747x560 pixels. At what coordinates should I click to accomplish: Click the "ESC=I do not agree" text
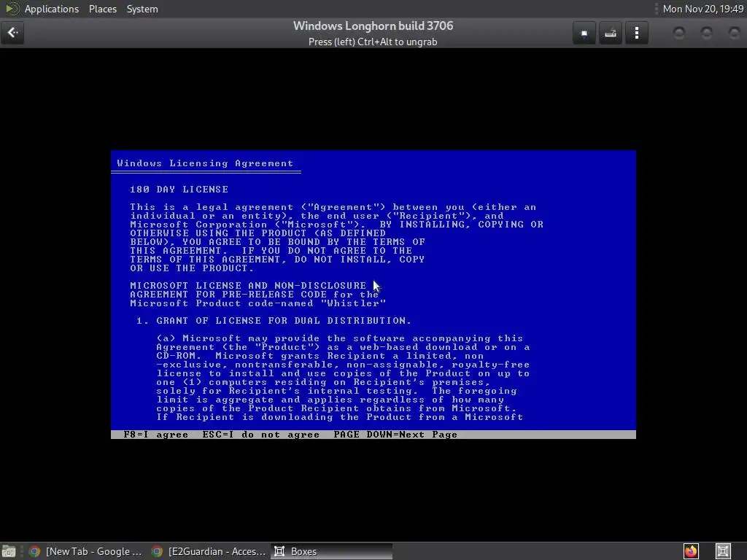(260, 435)
